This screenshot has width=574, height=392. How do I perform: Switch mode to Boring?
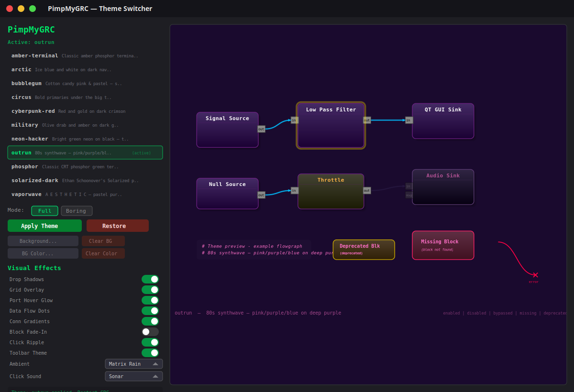77,211
